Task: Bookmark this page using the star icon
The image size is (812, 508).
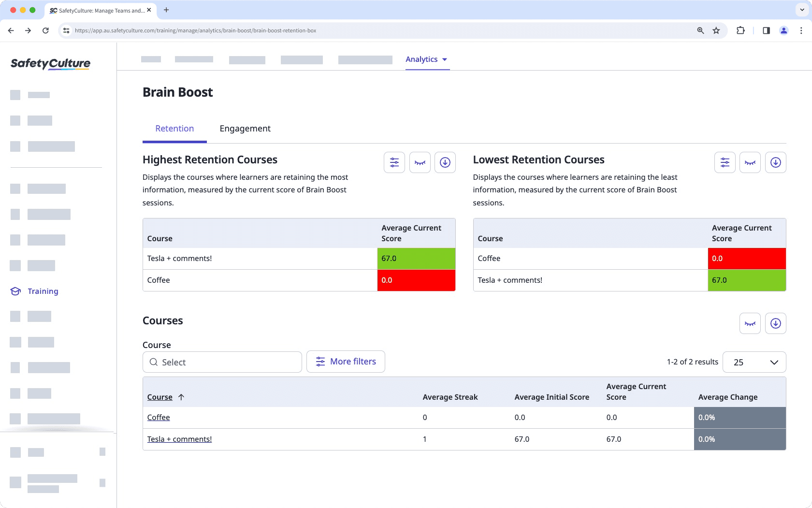Action: click(x=716, y=30)
